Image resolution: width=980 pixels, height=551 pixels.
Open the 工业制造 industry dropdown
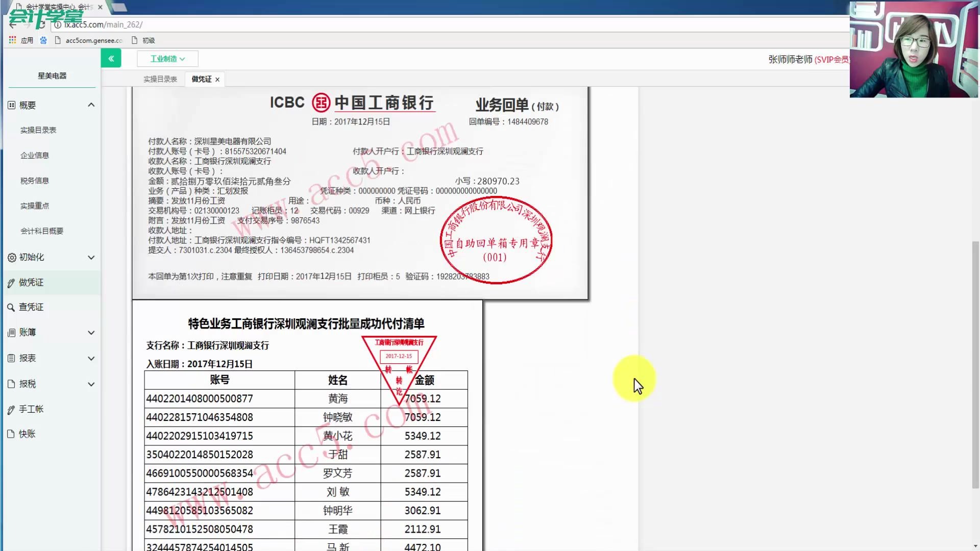(x=167, y=59)
